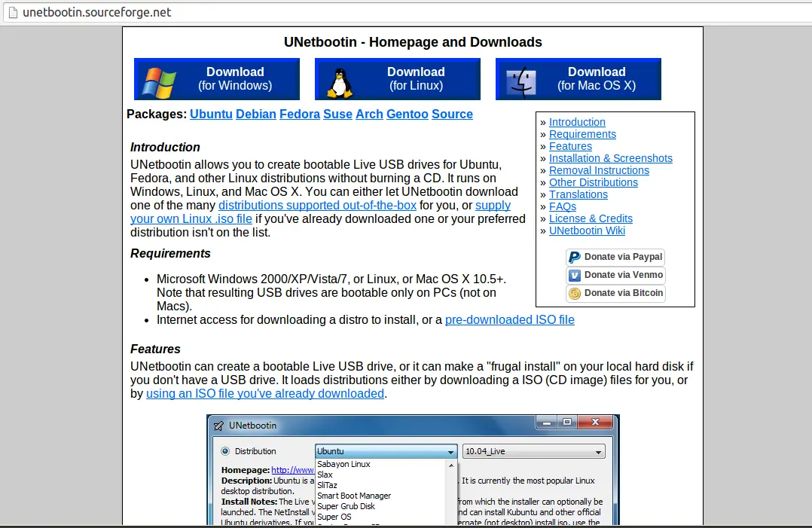Open FAQs sidebar link
812x528 pixels.
click(563, 206)
